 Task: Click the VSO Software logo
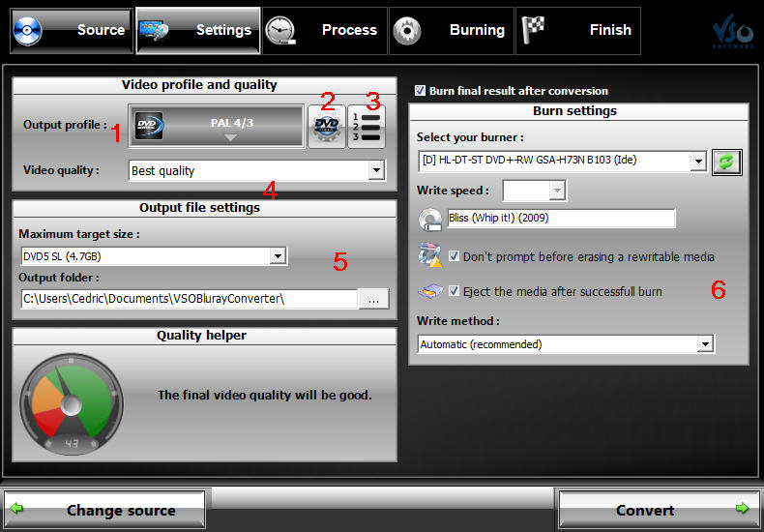point(733,33)
